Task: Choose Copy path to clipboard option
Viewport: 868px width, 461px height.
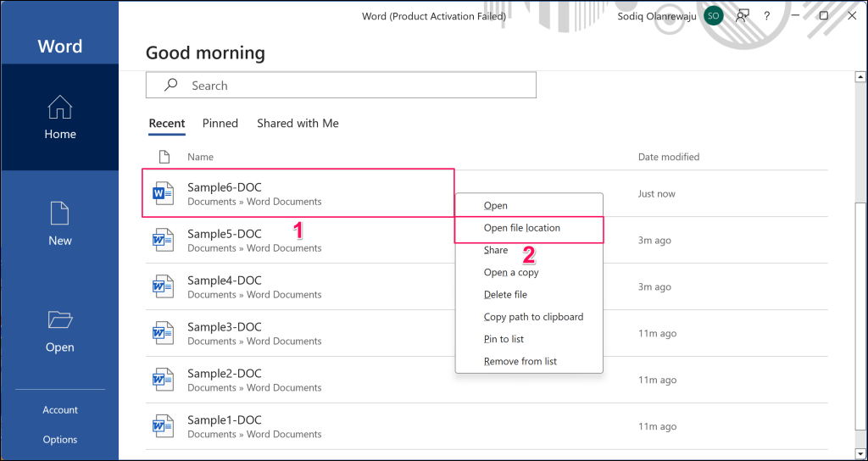Action: coord(533,317)
